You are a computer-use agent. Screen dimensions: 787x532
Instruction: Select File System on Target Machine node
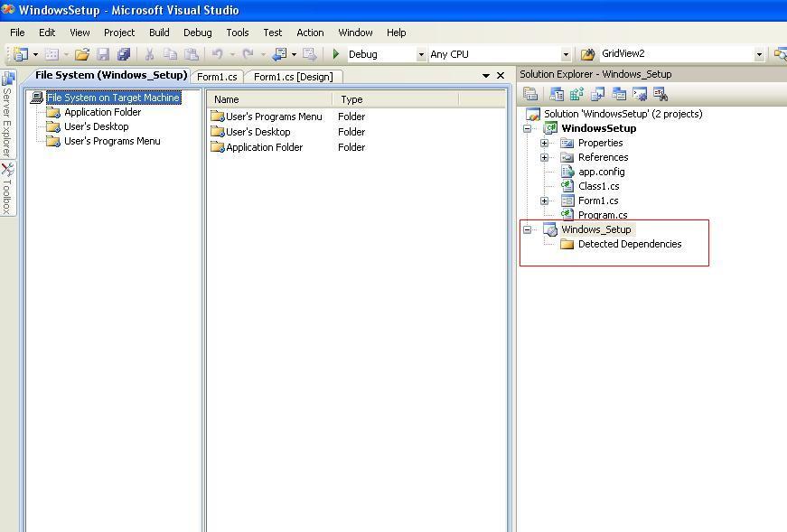(113, 98)
